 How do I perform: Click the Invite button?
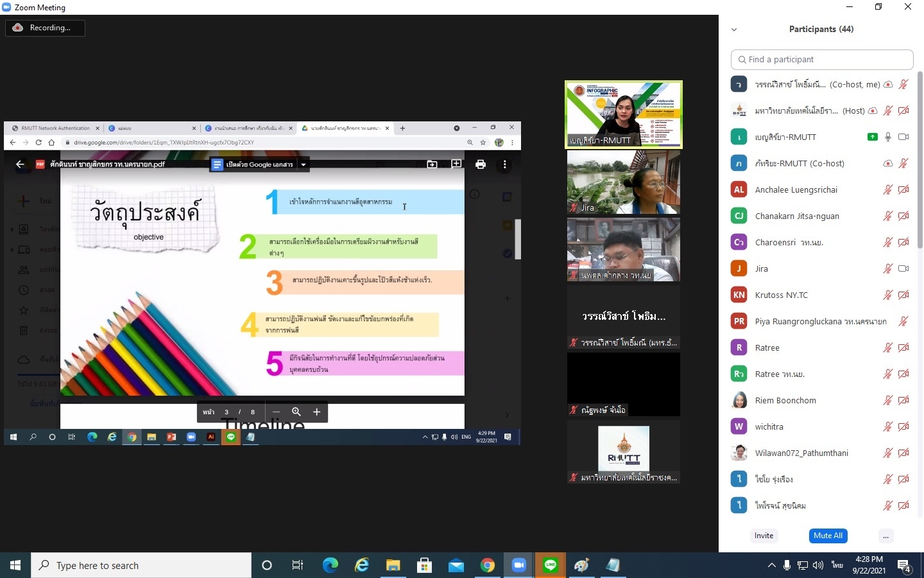point(764,536)
